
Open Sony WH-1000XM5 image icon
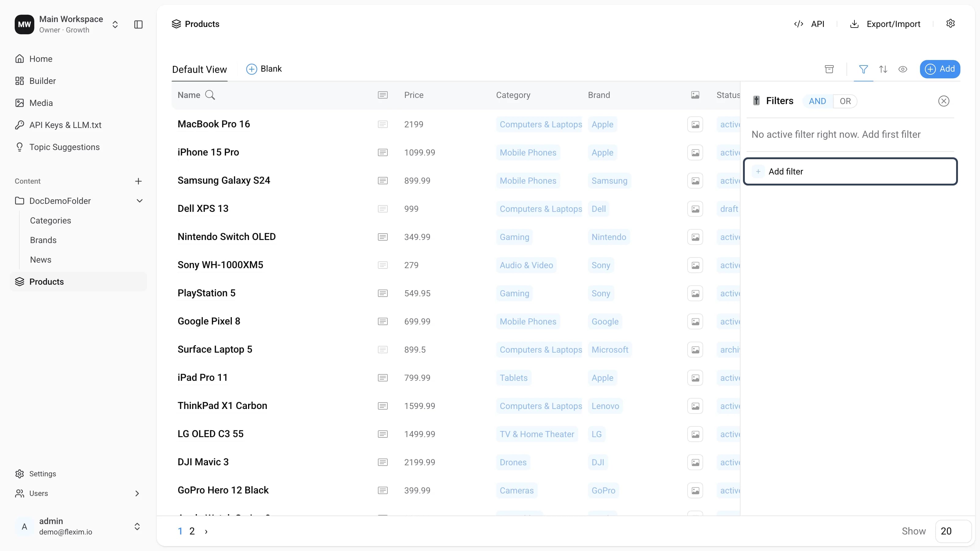tap(695, 265)
